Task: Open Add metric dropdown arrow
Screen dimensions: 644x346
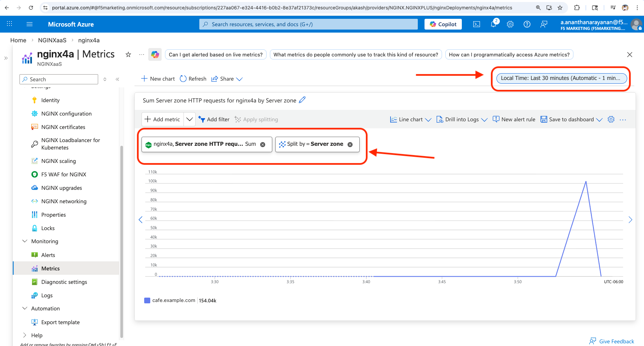Action: click(190, 119)
